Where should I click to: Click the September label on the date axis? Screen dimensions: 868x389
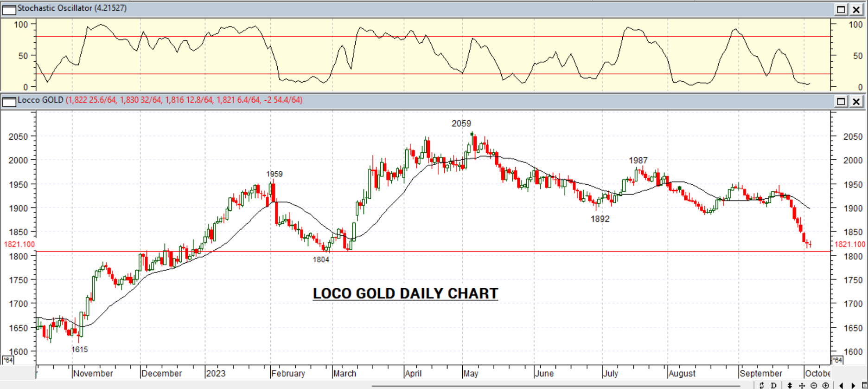point(761,373)
